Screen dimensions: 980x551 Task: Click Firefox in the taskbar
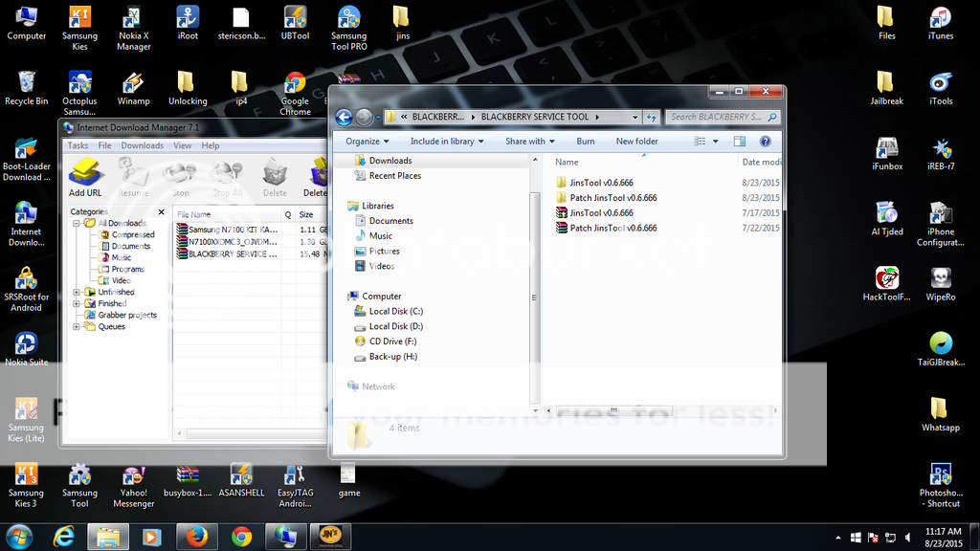pos(196,536)
